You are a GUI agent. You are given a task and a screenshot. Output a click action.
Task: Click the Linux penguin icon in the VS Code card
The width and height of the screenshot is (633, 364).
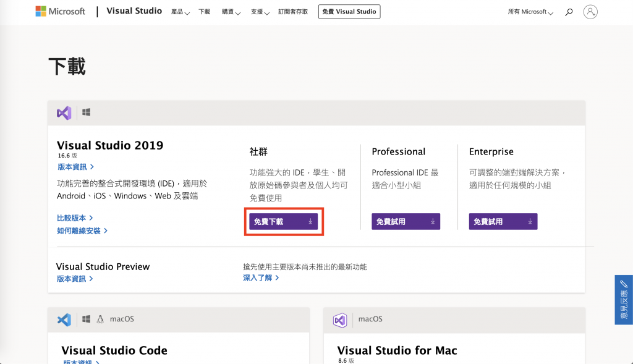click(x=100, y=320)
